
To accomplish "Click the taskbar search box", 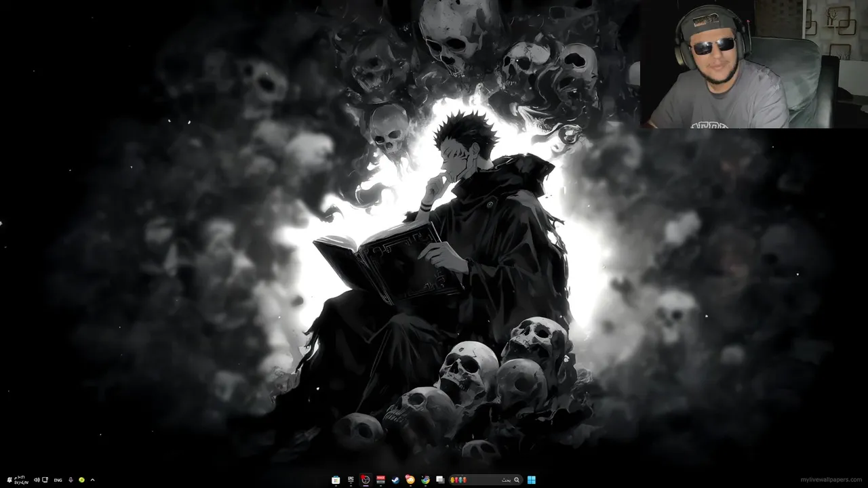I will coord(486,480).
